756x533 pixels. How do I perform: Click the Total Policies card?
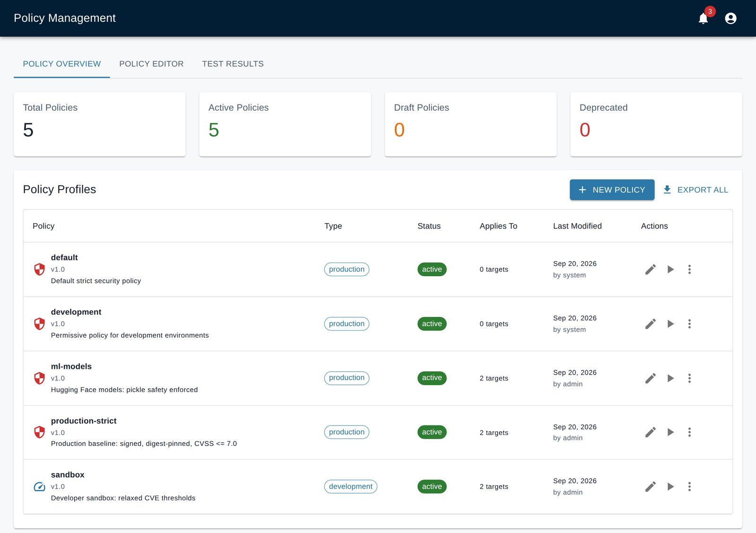point(100,124)
